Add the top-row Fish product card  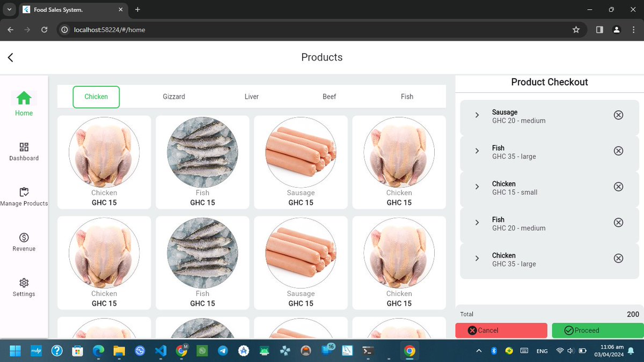[202, 162]
